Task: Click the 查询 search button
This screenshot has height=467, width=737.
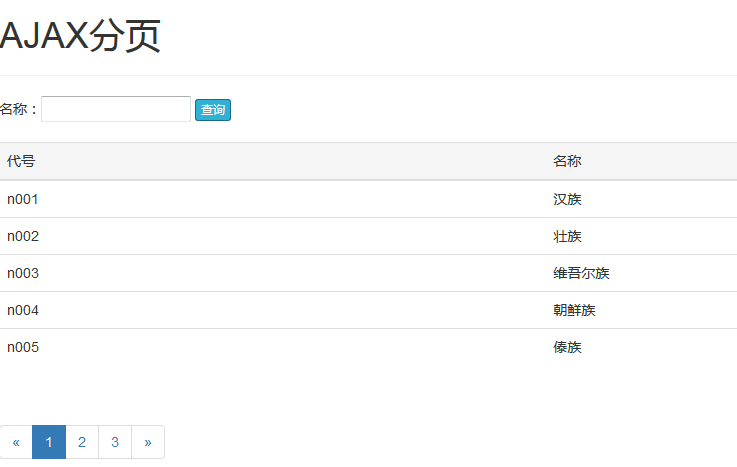Action: [x=213, y=110]
